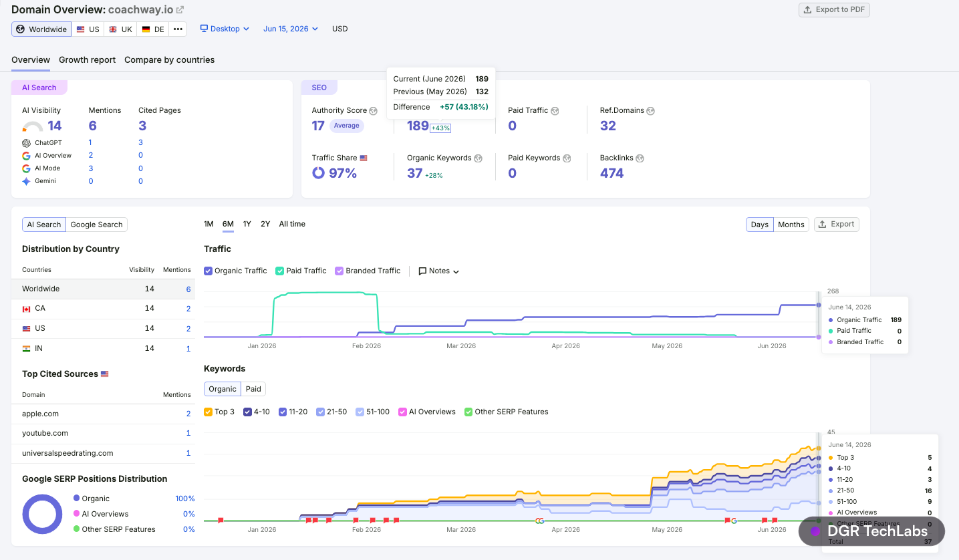
Task: Click Mentions value 6 in AI Search
Action: coord(93,126)
